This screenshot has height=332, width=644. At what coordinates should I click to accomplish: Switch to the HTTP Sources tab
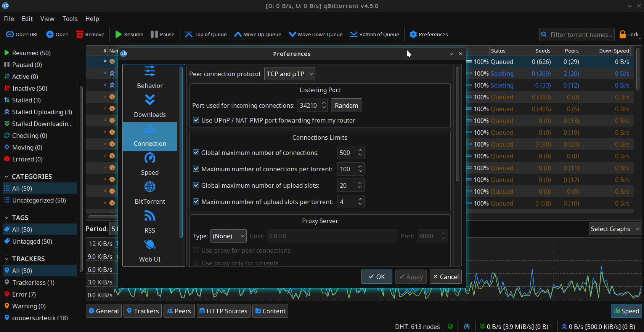[x=223, y=311]
